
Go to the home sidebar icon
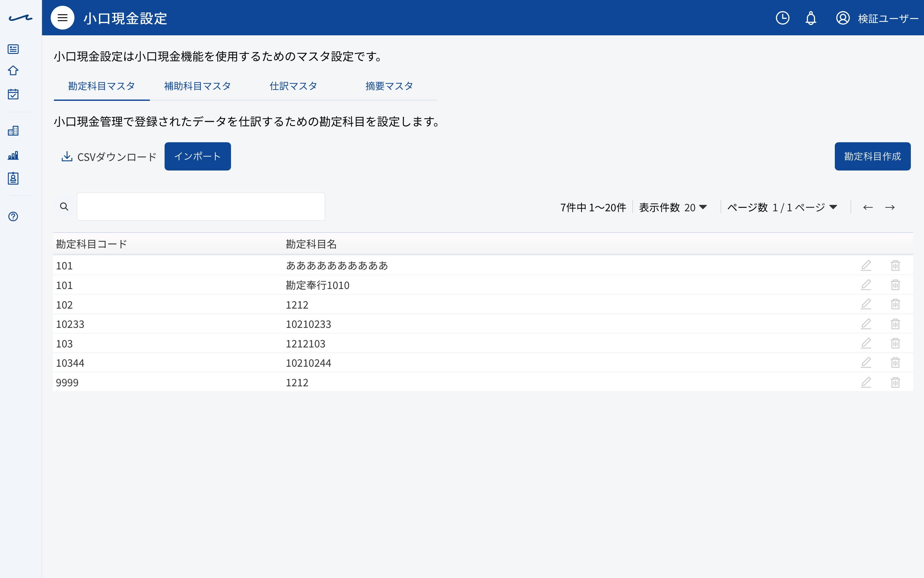click(13, 71)
